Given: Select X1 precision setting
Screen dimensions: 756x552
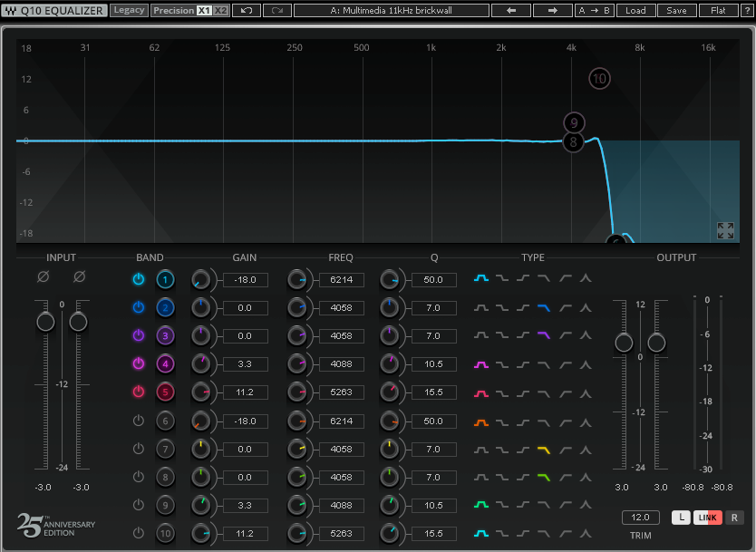Looking at the screenshot, I should (205, 10).
